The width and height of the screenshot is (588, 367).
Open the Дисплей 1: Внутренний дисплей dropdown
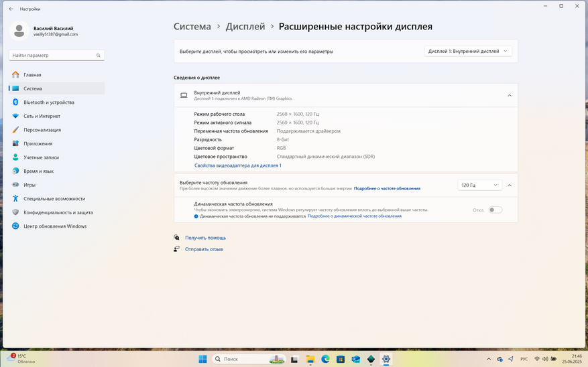468,52
